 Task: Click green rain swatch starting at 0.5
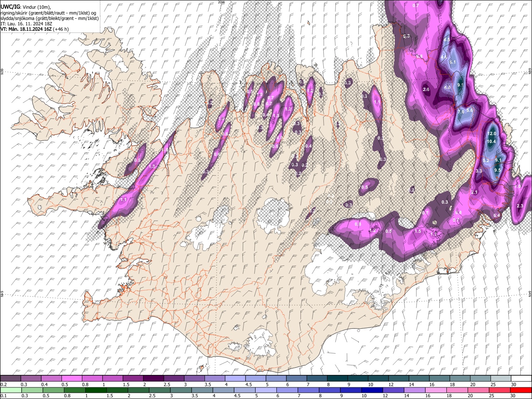[54, 390]
